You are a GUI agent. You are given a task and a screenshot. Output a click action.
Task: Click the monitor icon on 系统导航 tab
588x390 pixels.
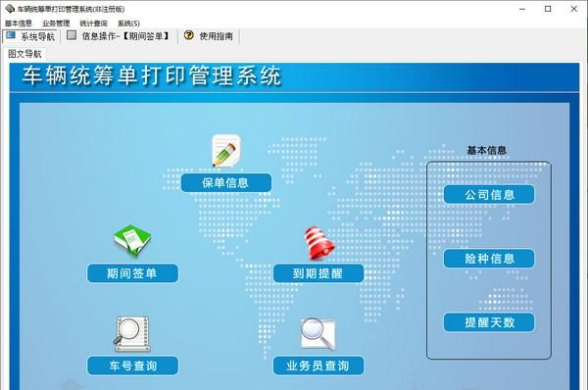(x=11, y=35)
